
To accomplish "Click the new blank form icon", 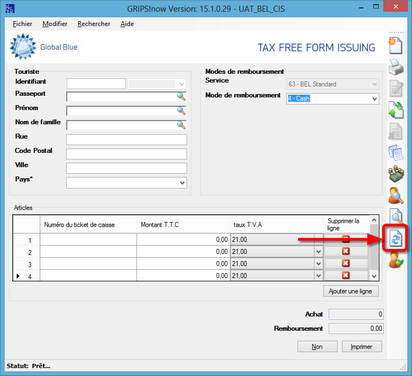I will click(396, 46).
